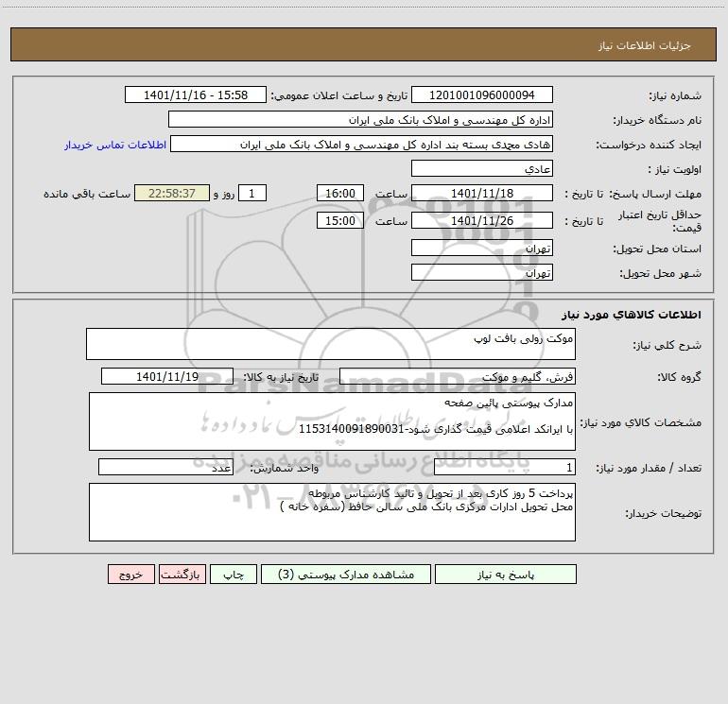Click the ایجاد کننده درخواست label
Image resolution: width=728 pixels, height=704 pixels.
point(649,145)
